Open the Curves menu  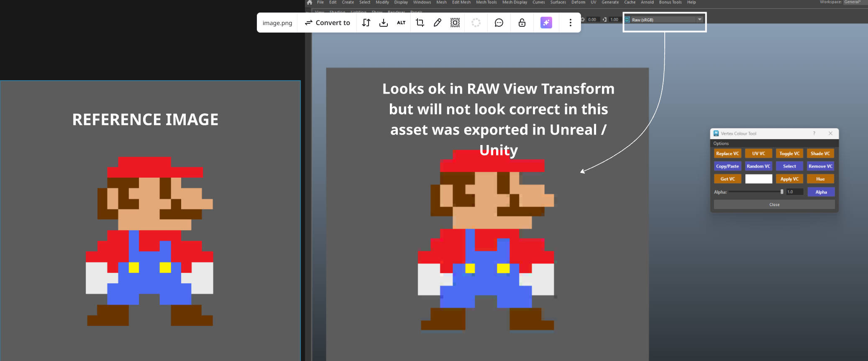(x=539, y=2)
